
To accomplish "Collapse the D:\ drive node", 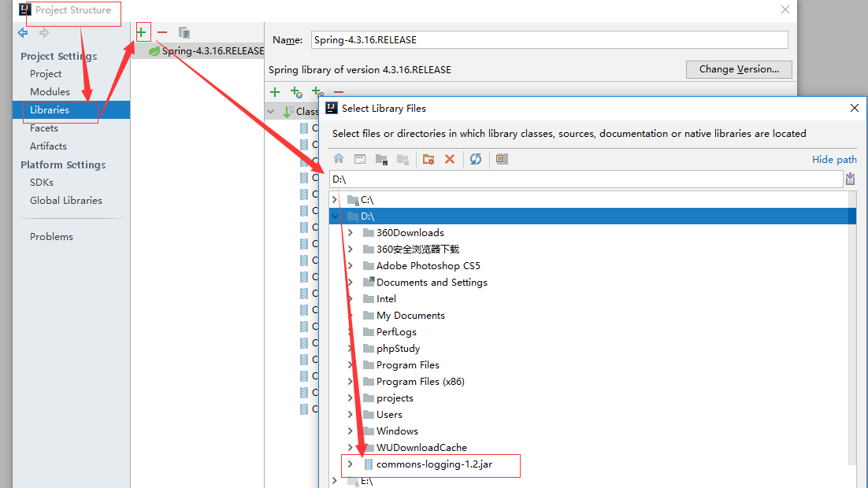I will click(x=334, y=216).
